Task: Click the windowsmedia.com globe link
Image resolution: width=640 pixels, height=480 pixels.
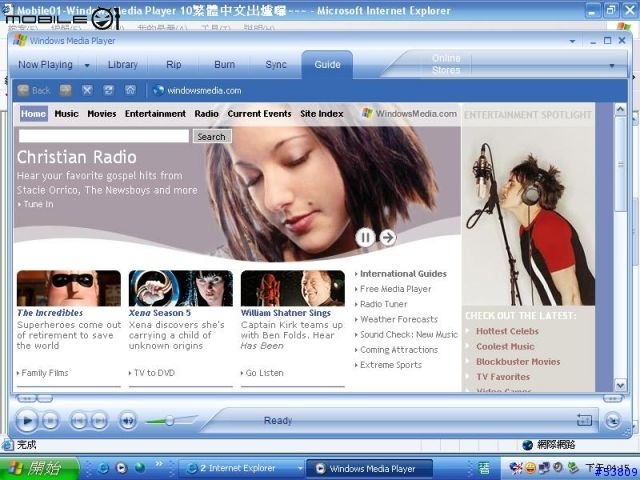Action: 197,91
